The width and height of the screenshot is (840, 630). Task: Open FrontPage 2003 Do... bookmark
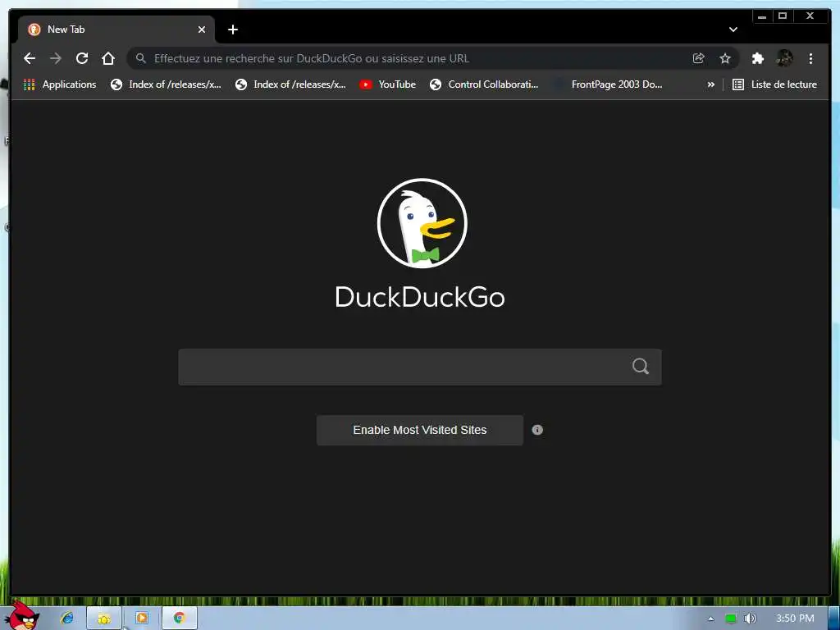pyautogui.click(x=609, y=84)
